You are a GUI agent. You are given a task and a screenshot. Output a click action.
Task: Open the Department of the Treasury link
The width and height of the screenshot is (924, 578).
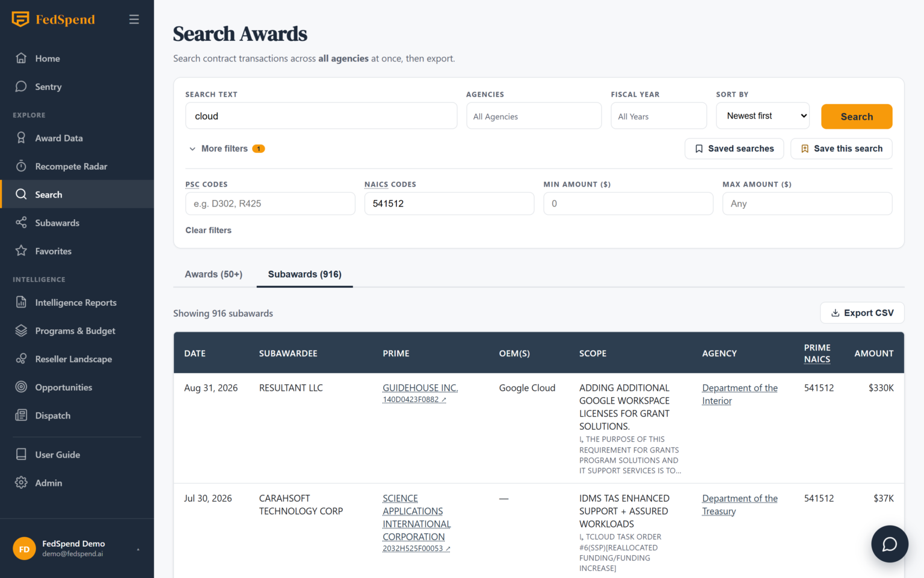coord(740,505)
